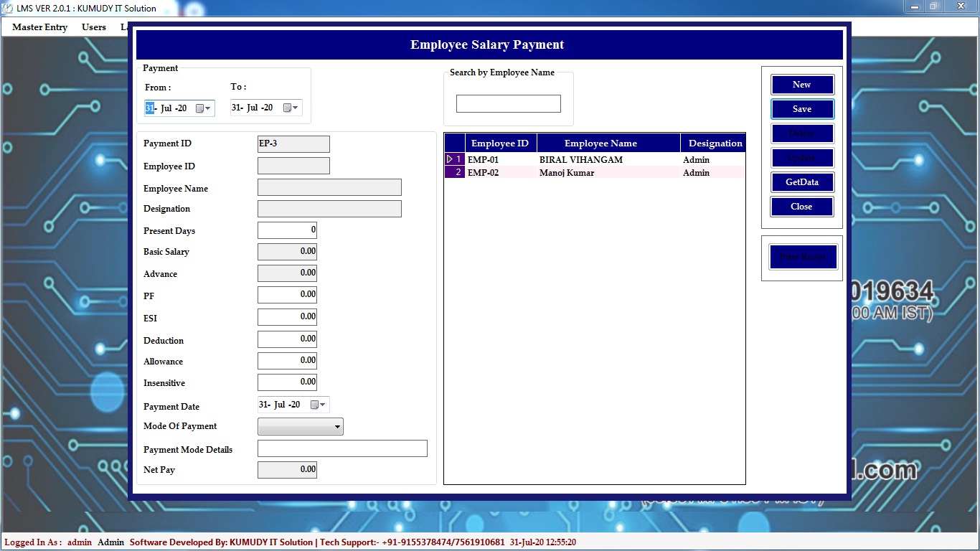Expand the To date picker dropdown arrow

295,108
